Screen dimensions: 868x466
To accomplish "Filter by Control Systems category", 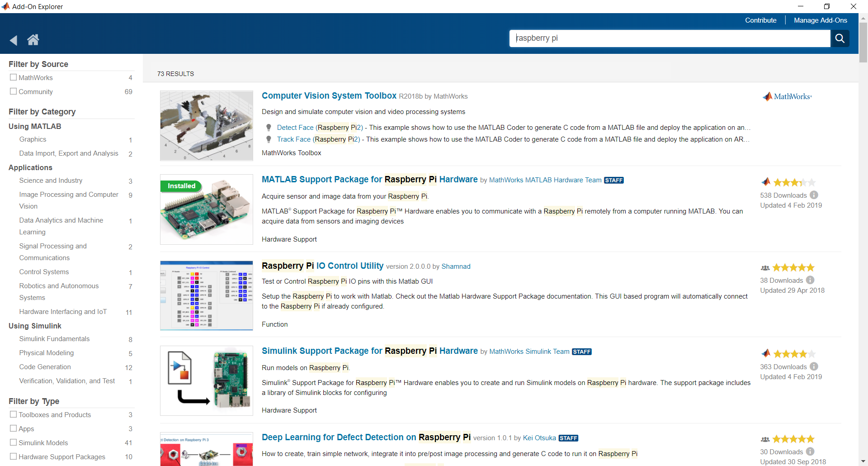I will pos(44,272).
